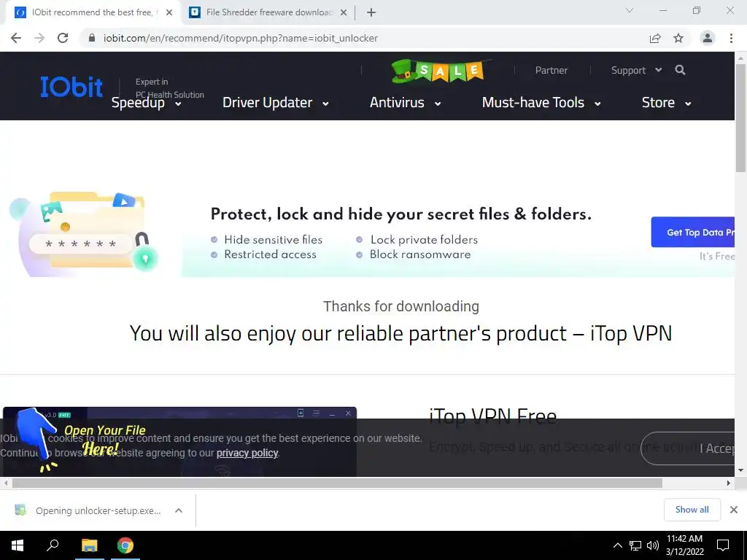747x560 pixels.
Task: Click the Chrome taskbar icon
Action: click(125, 545)
